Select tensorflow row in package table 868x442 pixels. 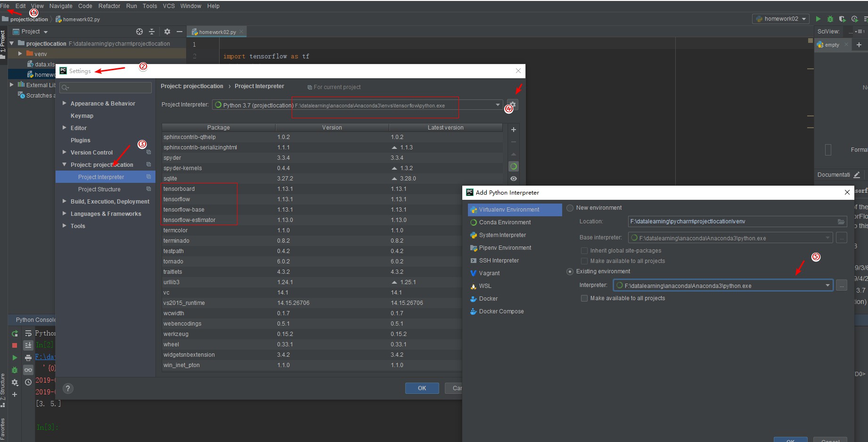click(x=332, y=199)
